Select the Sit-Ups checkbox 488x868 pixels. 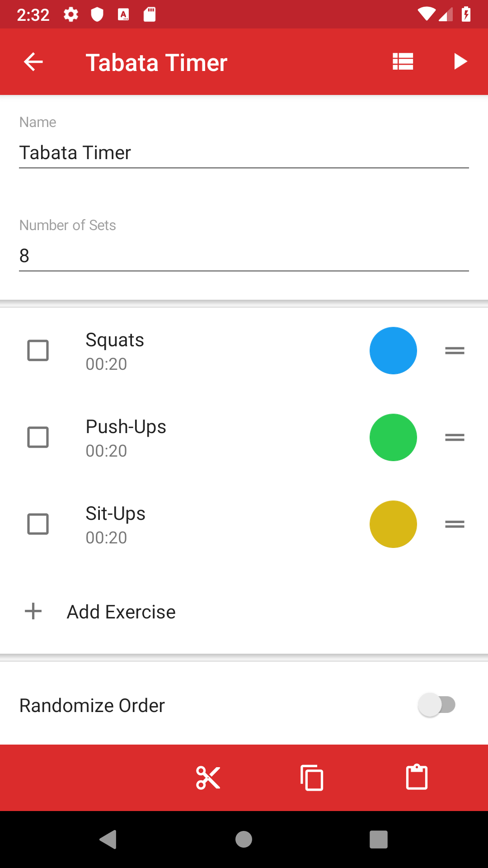point(38,524)
